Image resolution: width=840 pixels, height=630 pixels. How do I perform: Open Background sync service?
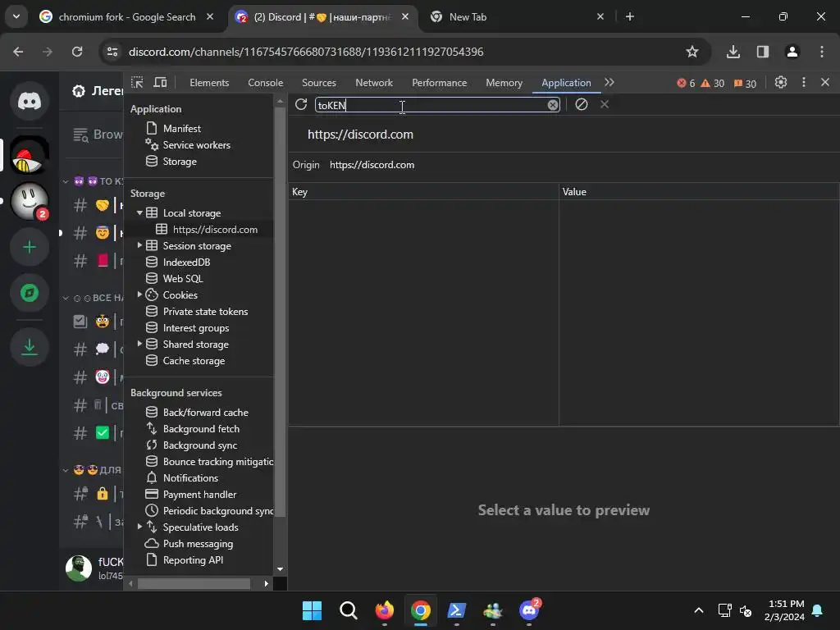tap(200, 445)
